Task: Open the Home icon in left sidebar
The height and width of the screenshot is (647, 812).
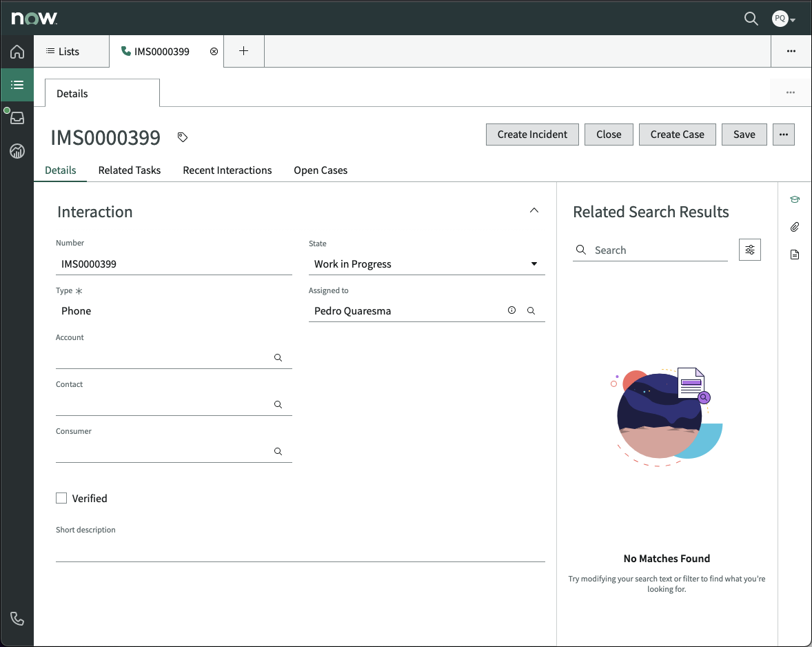Action: coord(17,52)
